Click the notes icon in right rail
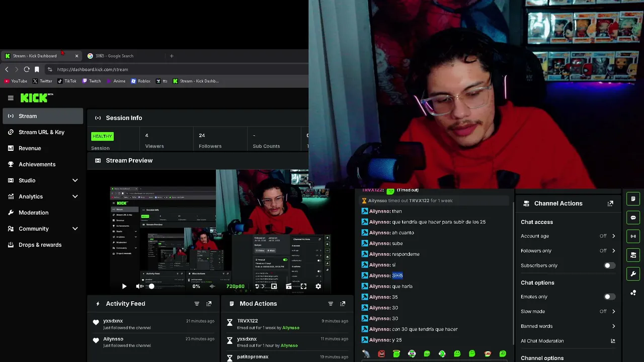Screen dimensions: 644x362 [x=633, y=199]
